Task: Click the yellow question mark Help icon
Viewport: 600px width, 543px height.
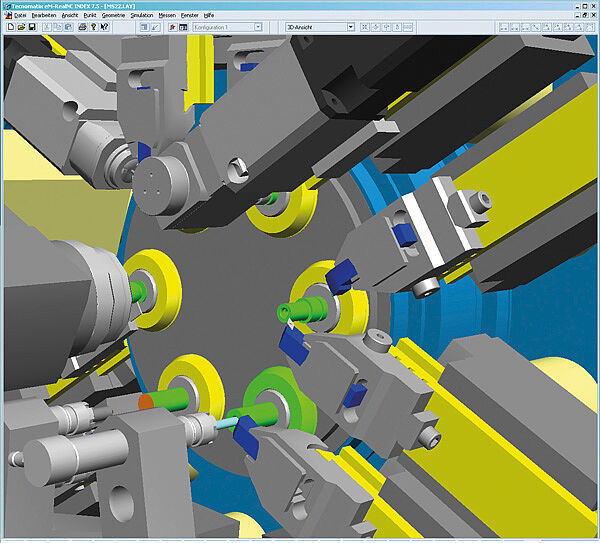Action: 93,27
